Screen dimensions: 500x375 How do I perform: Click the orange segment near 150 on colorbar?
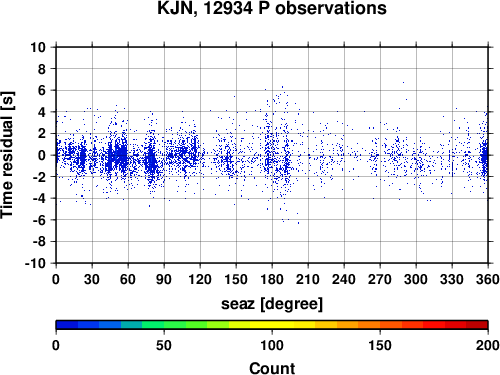pyautogui.click(x=369, y=325)
